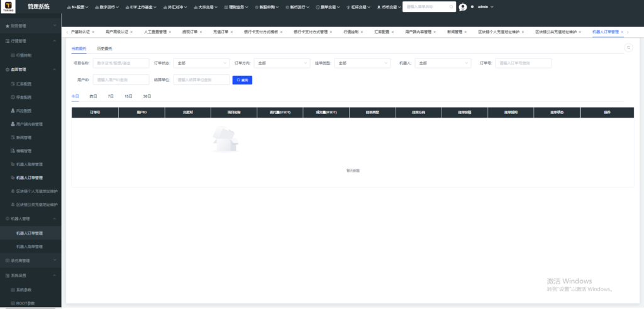
Task: Click the icon beside 承兑商管理 in sidebar
Action: click(x=8, y=261)
